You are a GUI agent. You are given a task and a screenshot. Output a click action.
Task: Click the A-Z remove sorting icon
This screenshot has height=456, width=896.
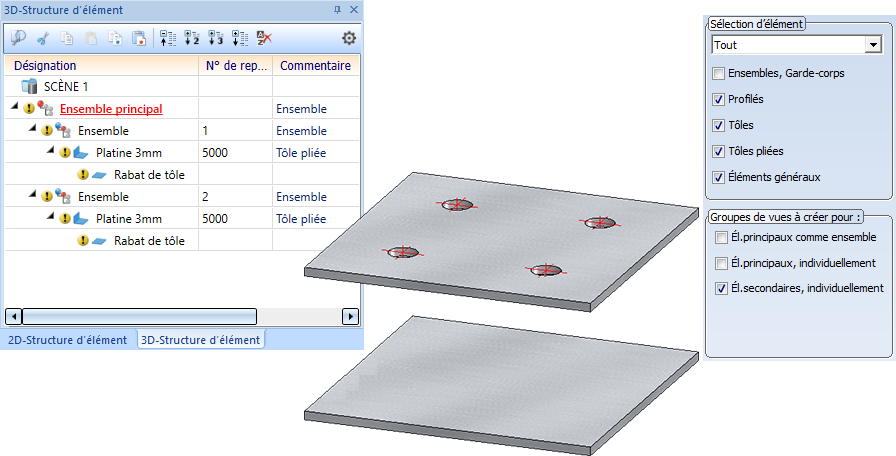(263, 38)
